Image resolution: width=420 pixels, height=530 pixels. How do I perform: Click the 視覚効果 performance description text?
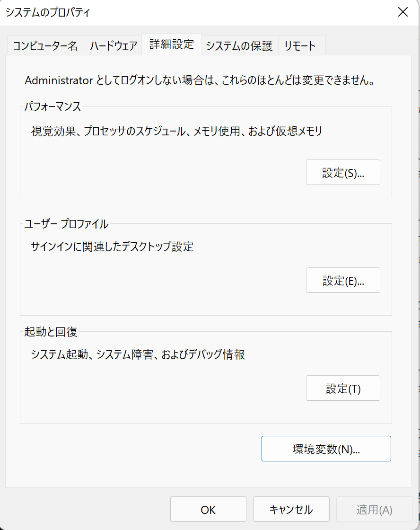click(176, 131)
